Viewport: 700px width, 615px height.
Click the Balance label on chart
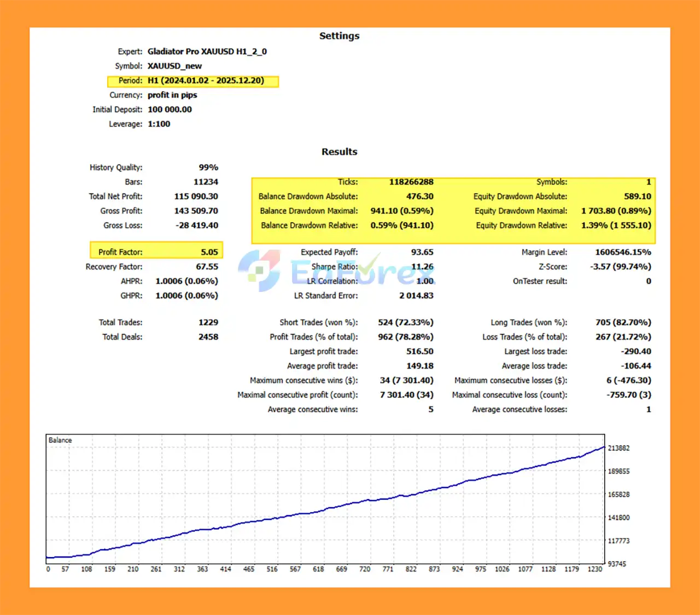pos(60,440)
